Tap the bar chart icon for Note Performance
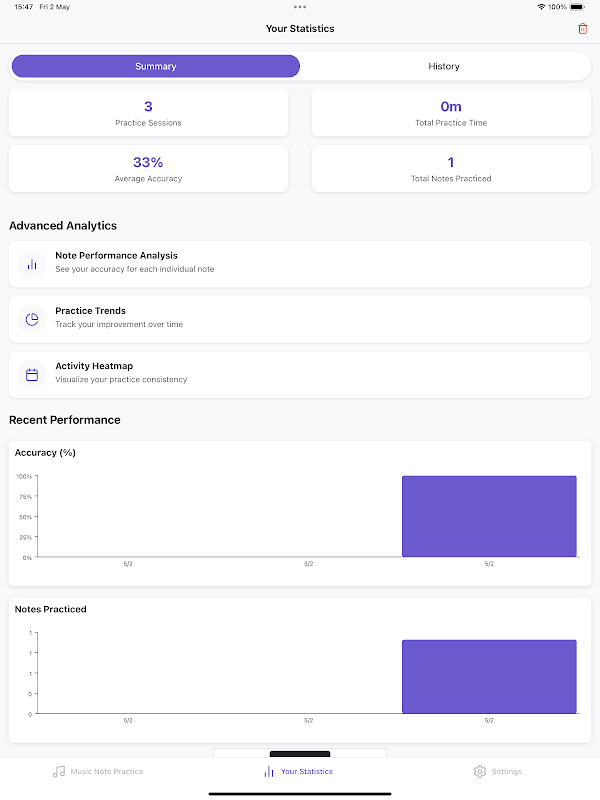Screen dimensions: 600x800 pyautogui.click(x=32, y=264)
